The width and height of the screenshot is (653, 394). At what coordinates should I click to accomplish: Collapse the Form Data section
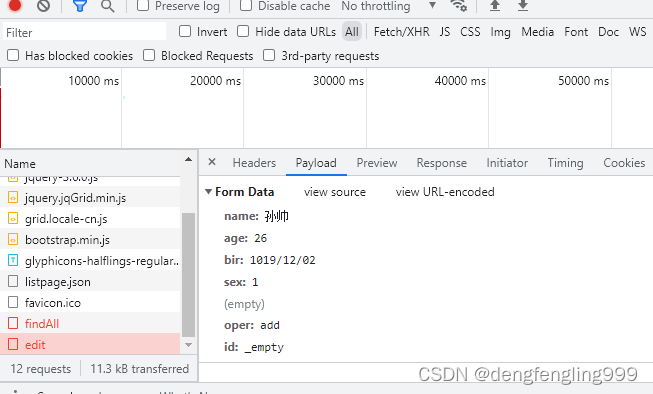(208, 192)
